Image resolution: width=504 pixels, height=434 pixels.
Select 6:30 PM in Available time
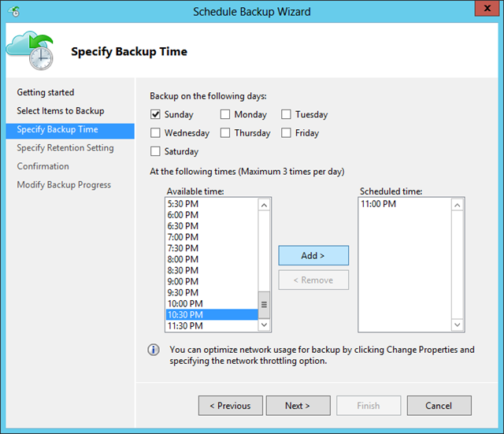[x=212, y=226]
